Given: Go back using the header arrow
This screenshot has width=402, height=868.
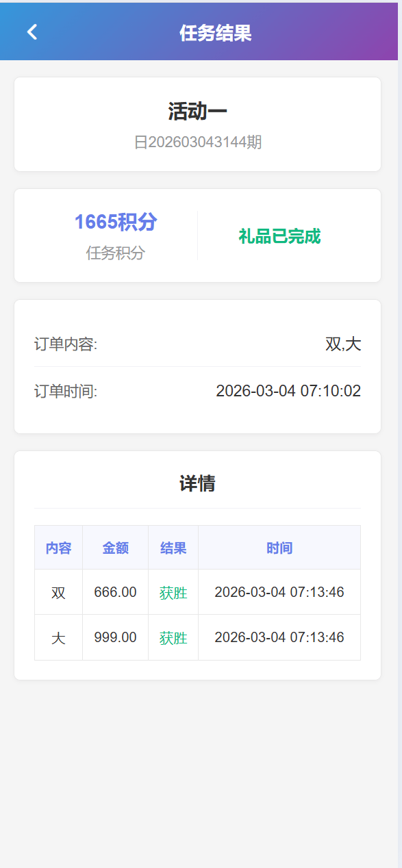Looking at the screenshot, I should pyautogui.click(x=32, y=31).
